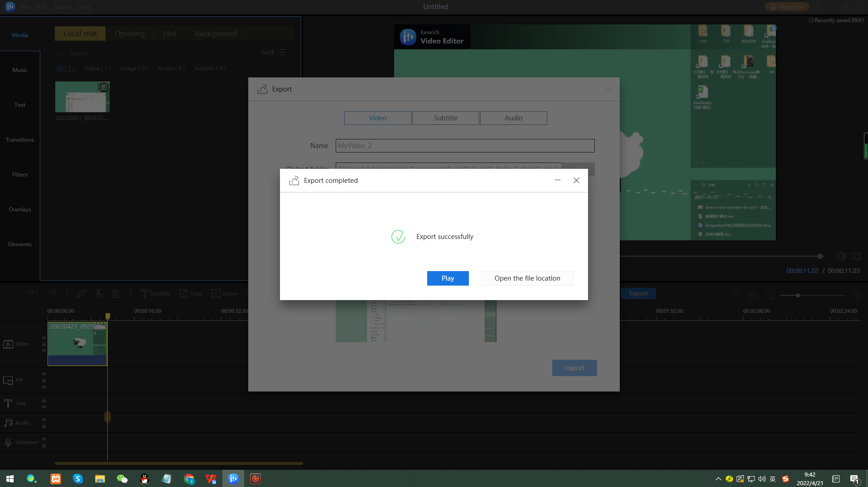Click the fit-to-timeline icon
Screen dimensions: 868x487
click(x=752, y=295)
